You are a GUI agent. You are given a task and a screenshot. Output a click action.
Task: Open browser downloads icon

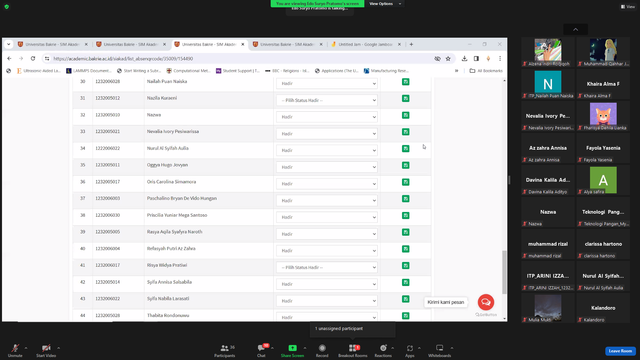[x=464, y=59]
